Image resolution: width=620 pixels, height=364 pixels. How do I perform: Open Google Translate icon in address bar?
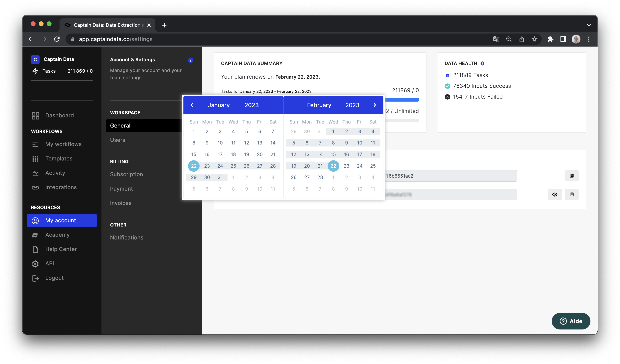tap(496, 39)
